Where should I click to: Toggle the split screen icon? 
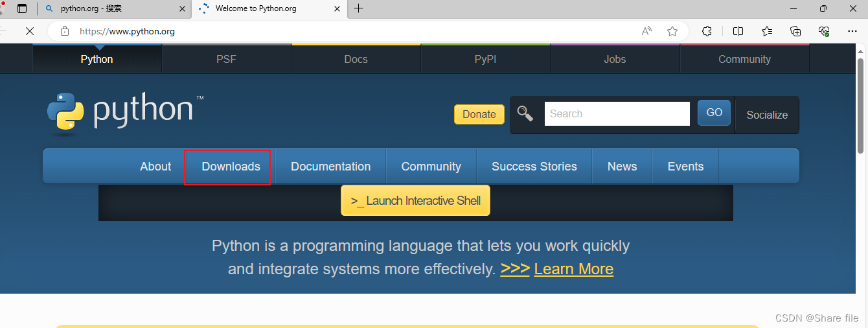pos(738,31)
